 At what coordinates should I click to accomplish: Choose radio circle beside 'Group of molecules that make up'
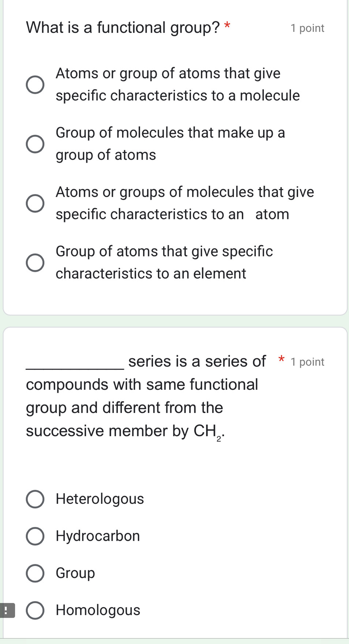(35, 144)
